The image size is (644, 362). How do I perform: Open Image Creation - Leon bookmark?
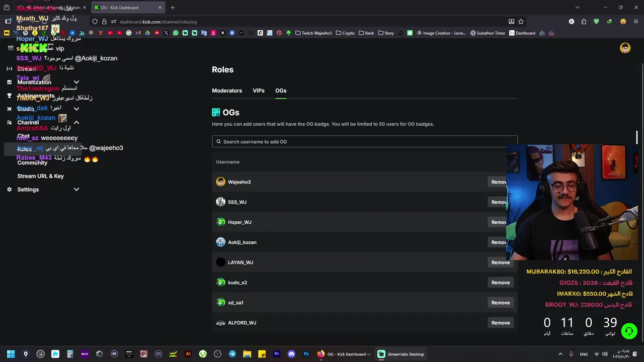(x=441, y=33)
